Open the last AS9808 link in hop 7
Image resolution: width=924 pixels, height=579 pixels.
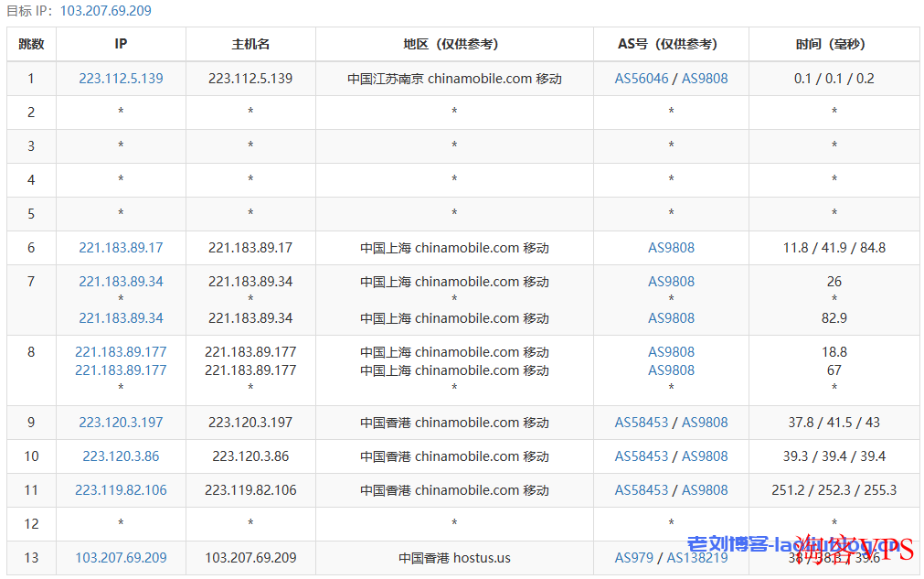(x=671, y=317)
